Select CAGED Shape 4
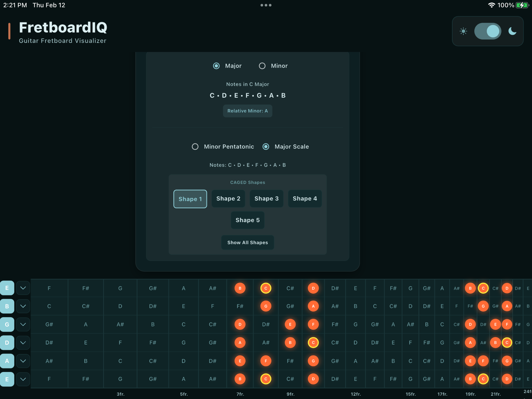This screenshot has width=532, height=399. (305, 199)
